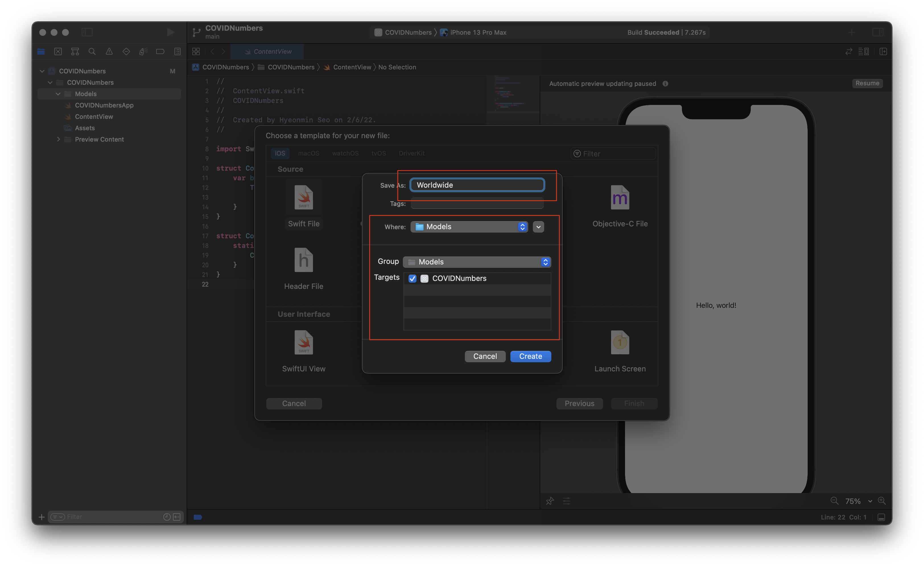Select the ContentView editor tab
Viewport: 924px width, 567px height.
[267, 51]
